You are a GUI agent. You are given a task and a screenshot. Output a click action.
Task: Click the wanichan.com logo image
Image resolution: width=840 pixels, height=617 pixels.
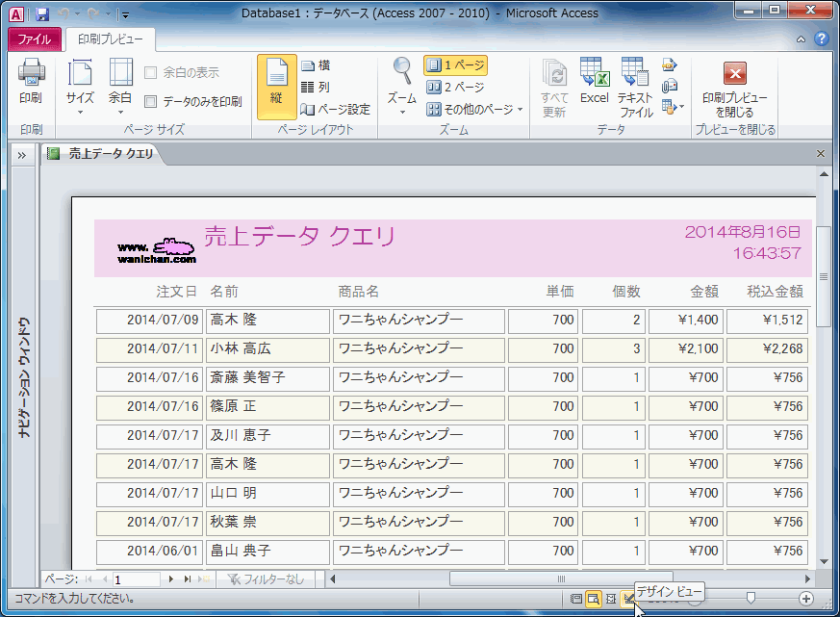click(x=157, y=250)
